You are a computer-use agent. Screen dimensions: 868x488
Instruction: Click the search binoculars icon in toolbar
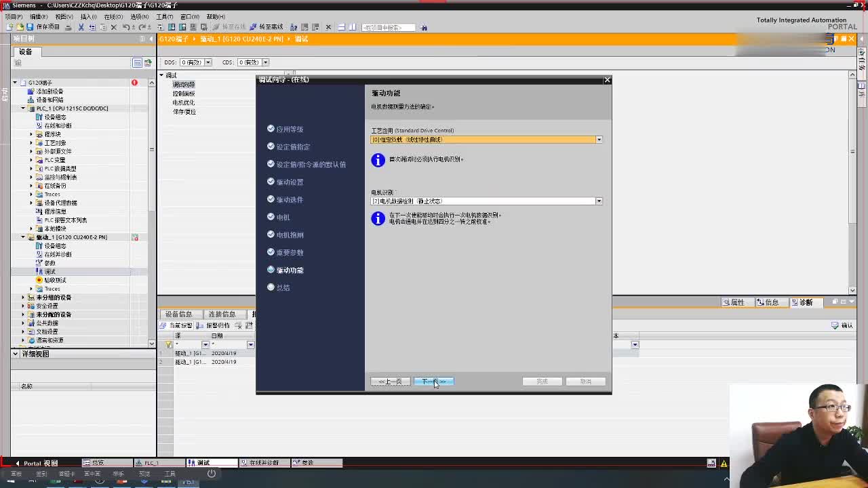pos(424,28)
